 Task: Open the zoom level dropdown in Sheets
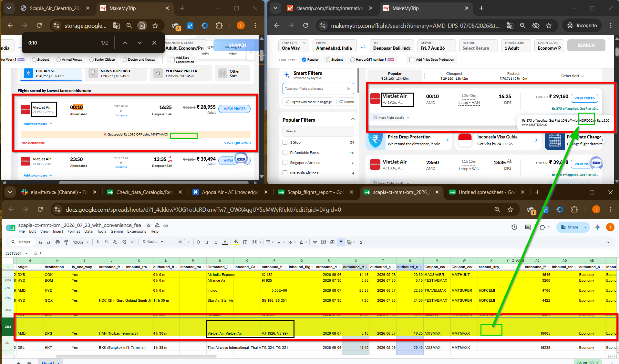pos(81,242)
